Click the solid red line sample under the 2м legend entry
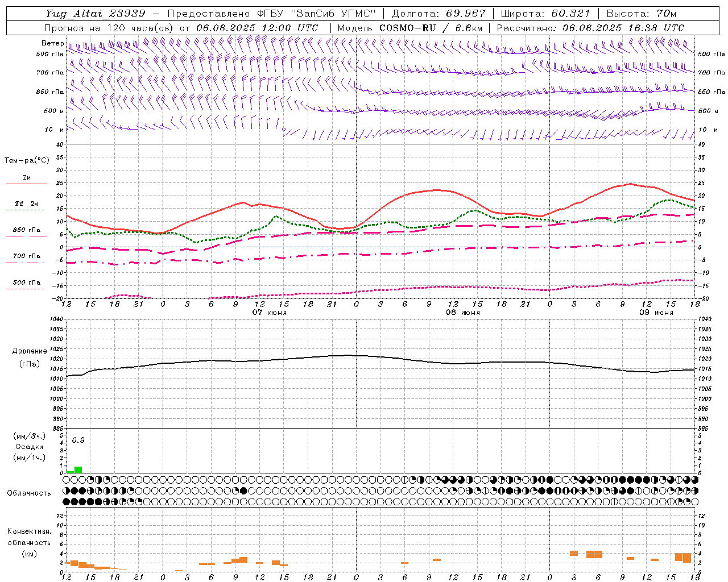 pyautogui.click(x=27, y=184)
